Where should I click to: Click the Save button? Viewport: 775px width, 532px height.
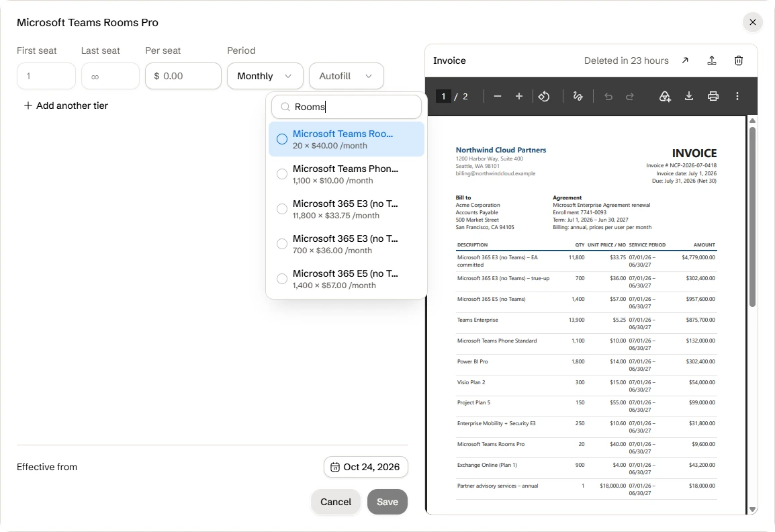coord(387,502)
